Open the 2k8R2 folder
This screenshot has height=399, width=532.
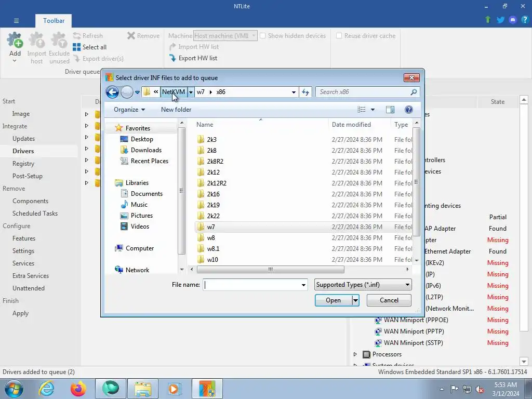coord(215,162)
